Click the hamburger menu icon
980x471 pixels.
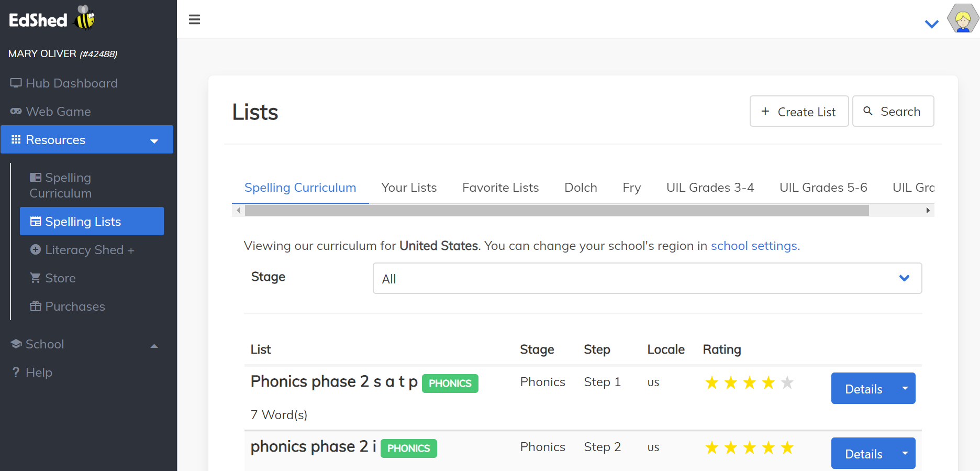pos(194,19)
